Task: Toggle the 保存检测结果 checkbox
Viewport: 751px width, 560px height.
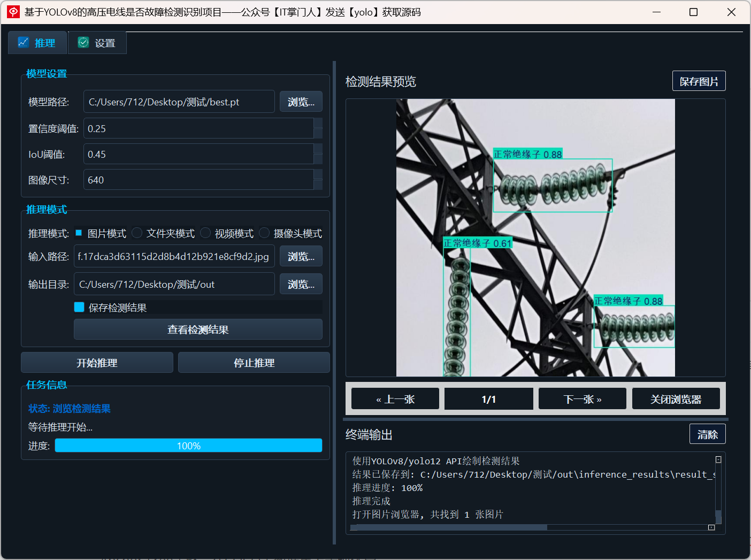Action: coord(79,307)
